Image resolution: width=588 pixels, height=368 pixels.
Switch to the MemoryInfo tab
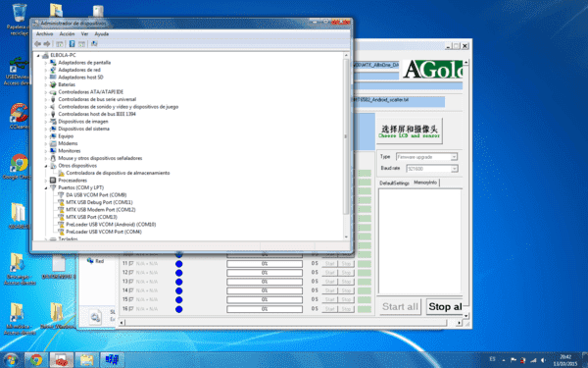tap(425, 183)
